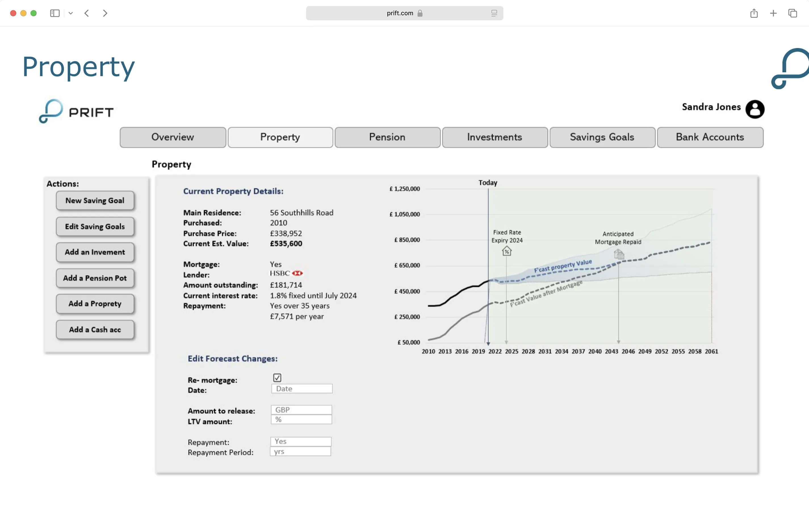Click the Prift logo beside the nav bar
This screenshot has width=809, height=532.
pos(76,111)
